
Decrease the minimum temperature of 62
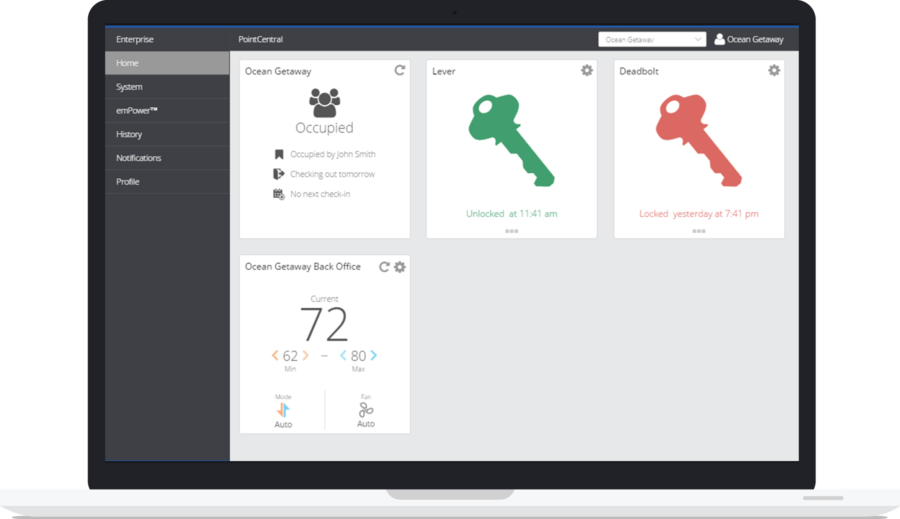pyautogui.click(x=275, y=355)
